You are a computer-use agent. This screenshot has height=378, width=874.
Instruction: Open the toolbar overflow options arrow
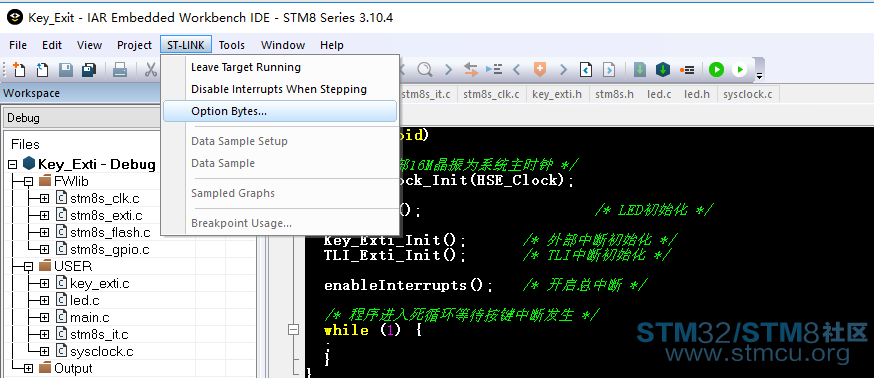pyautogui.click(x=758, y=75)
